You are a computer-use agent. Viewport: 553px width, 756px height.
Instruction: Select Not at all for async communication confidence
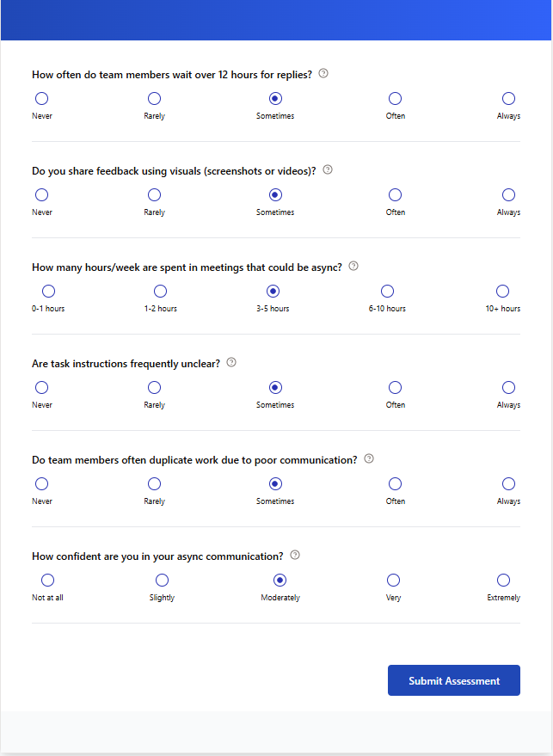47,580
